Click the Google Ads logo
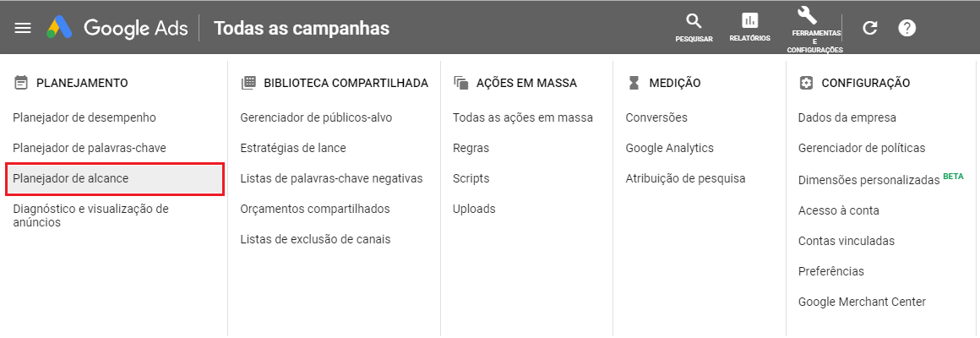Screen dimensions: 980x338 click(117, 28)
